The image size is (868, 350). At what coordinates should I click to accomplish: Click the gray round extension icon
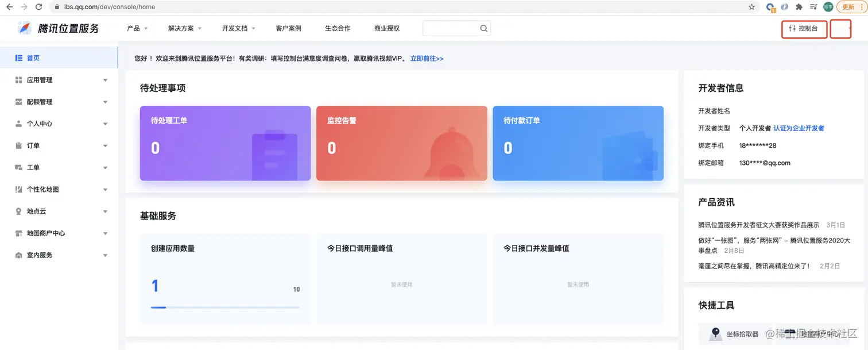pyautogui.click(x=785, y=7)
